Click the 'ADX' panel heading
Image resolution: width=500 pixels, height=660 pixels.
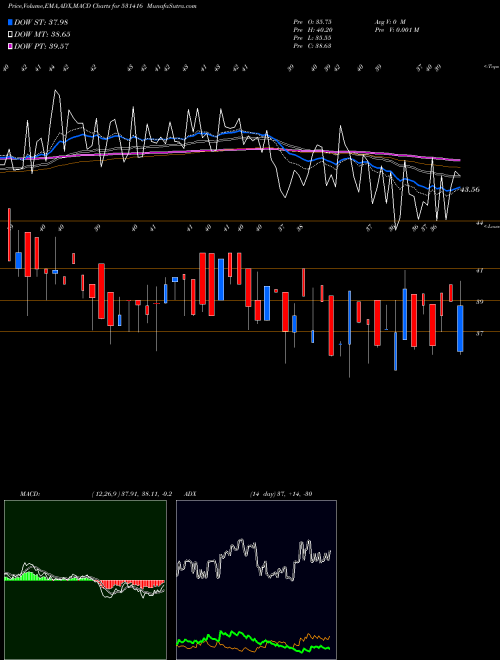click(191, 494)
